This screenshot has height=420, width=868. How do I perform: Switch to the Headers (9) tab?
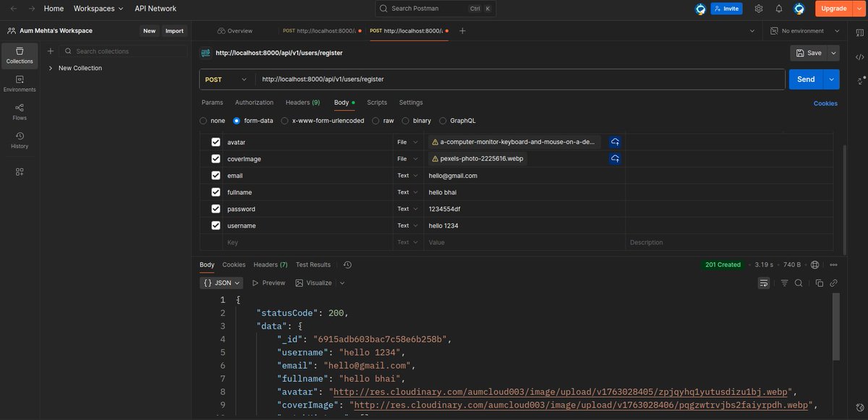click(x=302, y=102)
